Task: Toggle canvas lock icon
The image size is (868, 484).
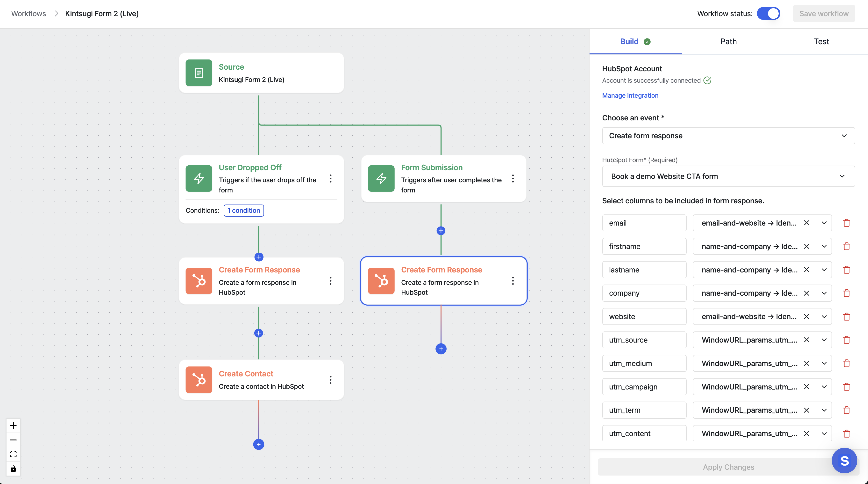Action: tap(13, 469)
